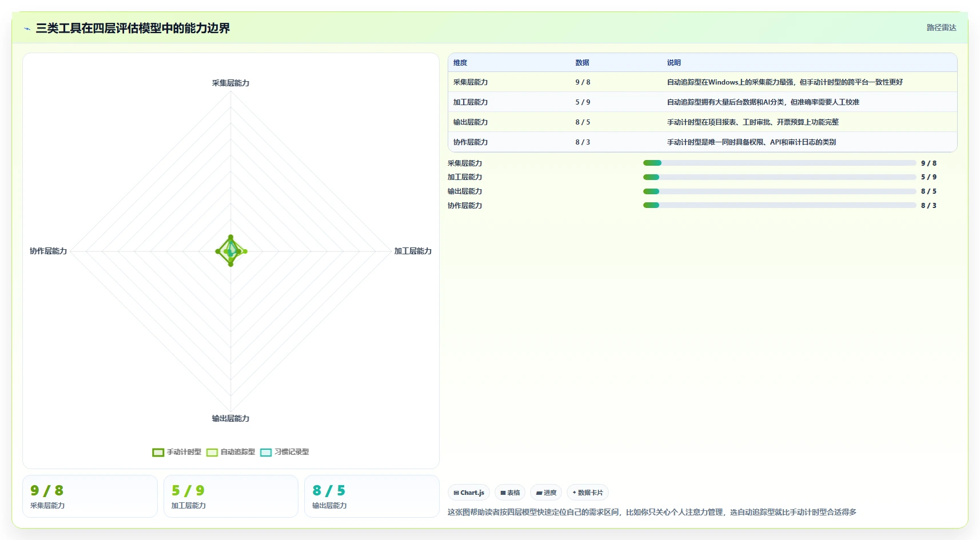Click the small icon before the page title
Screen dimensions: 980x540
tap(27, 29)
